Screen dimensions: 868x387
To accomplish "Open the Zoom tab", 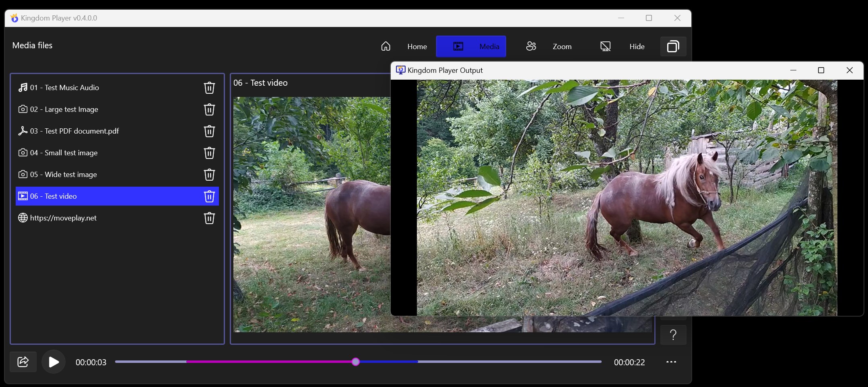I will 549,47.
